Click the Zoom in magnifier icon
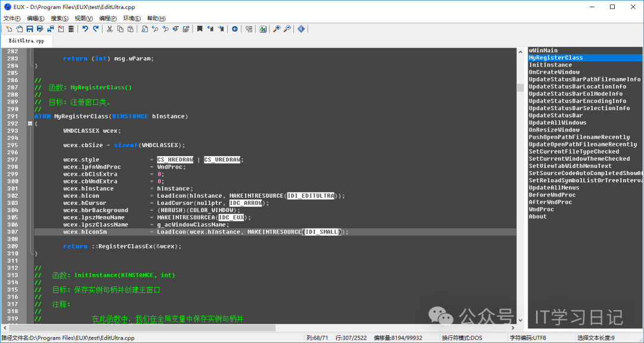Viewport: 644px width, 343px height. click(x=277, y=29)
